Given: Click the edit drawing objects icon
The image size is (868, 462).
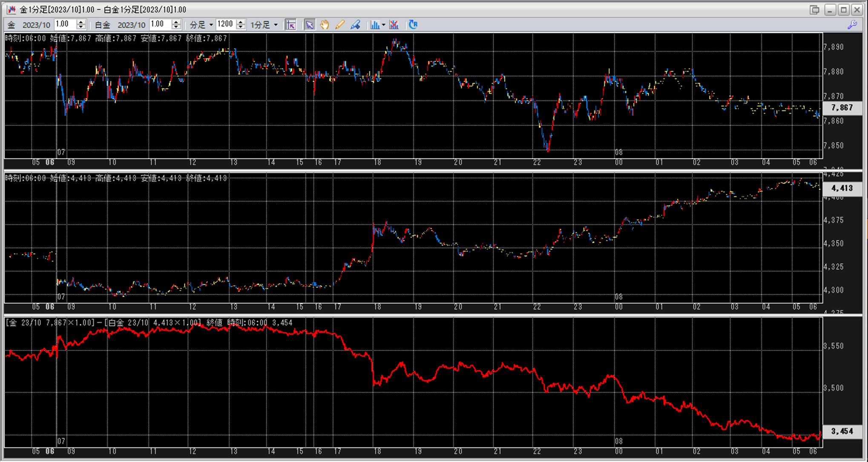Looking at the screenshot, I should coord(356,25).
